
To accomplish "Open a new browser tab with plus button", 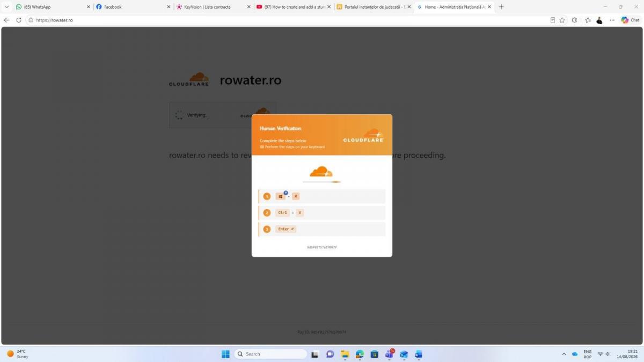I will tap(501, 7).
